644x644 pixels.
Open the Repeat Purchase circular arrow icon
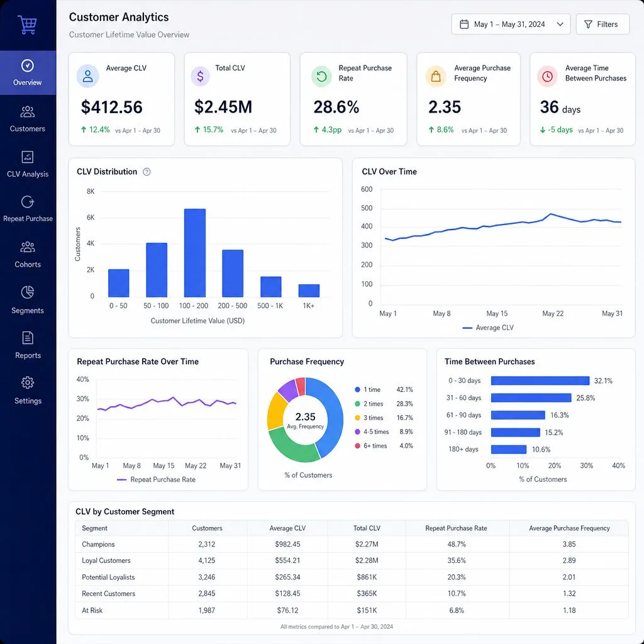(x=28, y=202)
